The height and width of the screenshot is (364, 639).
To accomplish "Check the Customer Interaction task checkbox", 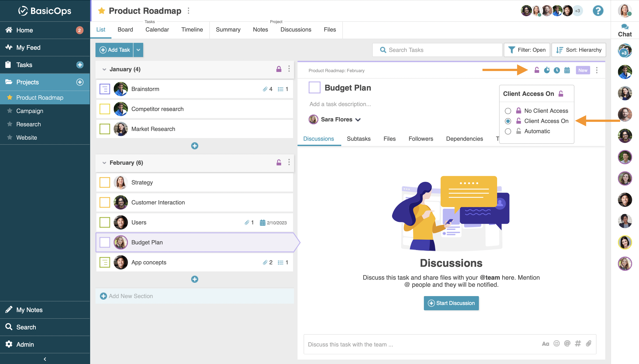I will (x=105, y=202).
